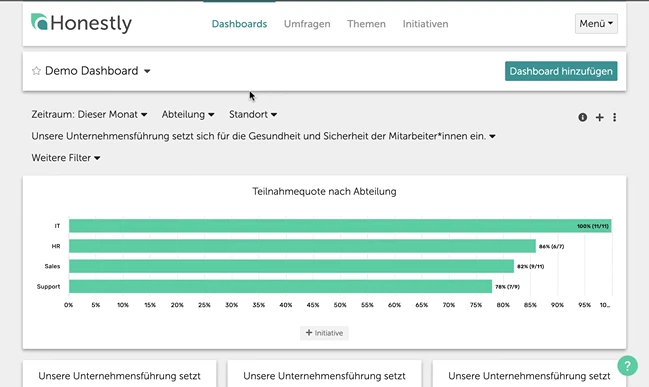Expand Weitere Filter

[66, 158]
